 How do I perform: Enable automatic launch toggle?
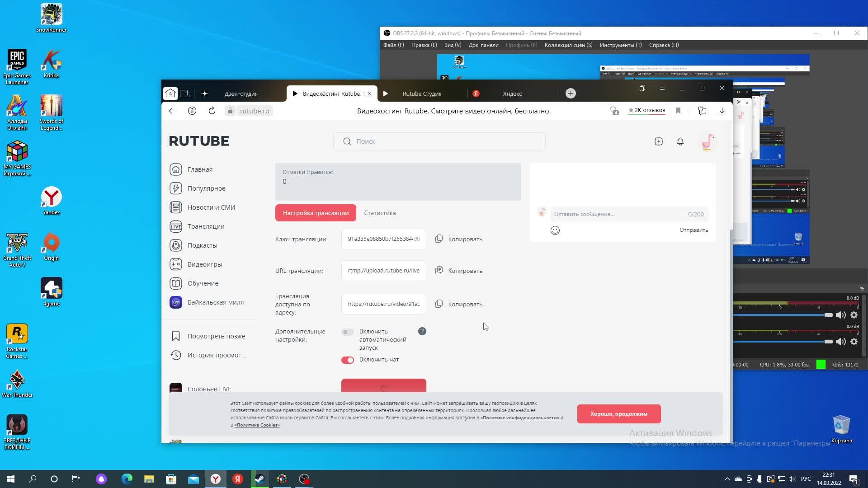[347, 332]
